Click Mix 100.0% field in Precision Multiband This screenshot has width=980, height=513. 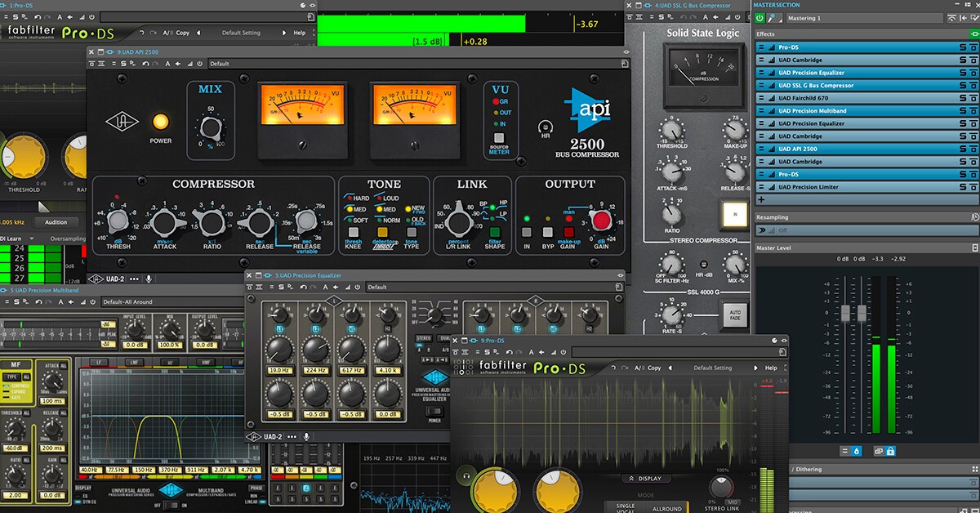(x=170, y=346)
